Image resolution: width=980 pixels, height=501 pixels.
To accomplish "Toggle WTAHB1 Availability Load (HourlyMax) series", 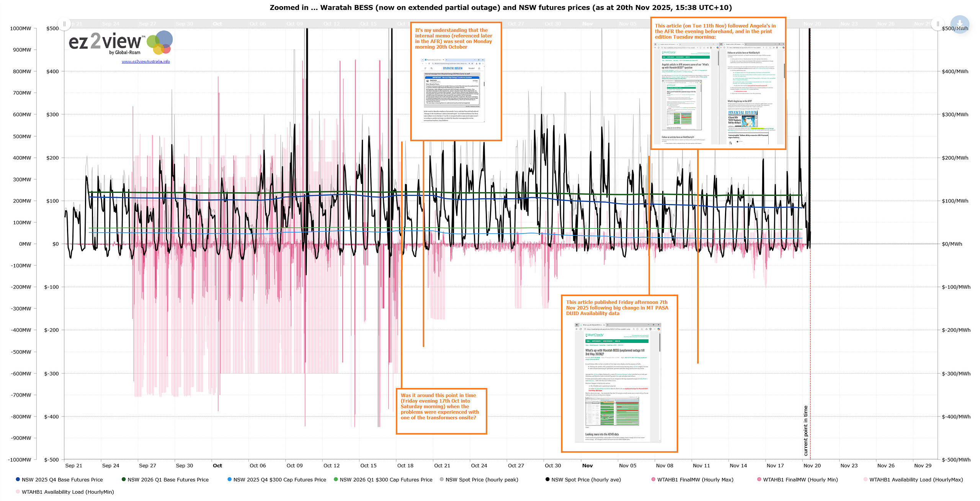I will pyautogui.click(x=916, y=479).
